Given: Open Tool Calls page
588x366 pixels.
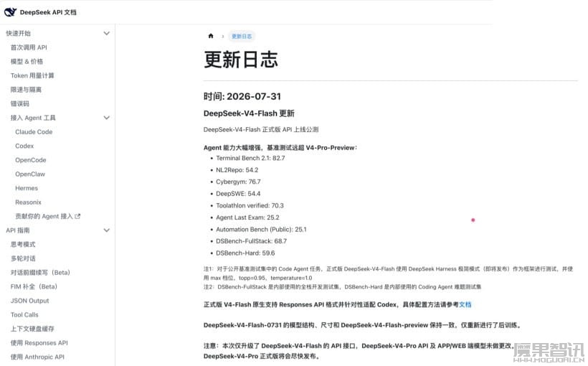Looking at the screenshot, I should pos(24,314).
